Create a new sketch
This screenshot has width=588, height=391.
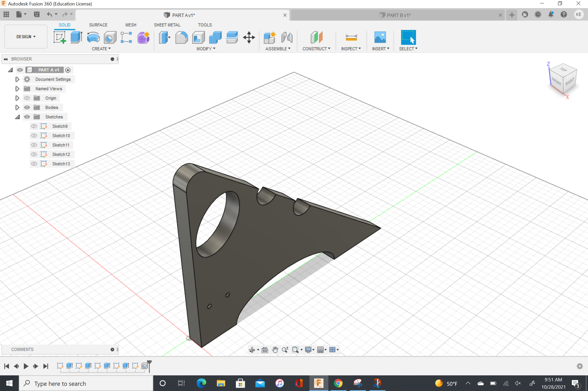60,38
